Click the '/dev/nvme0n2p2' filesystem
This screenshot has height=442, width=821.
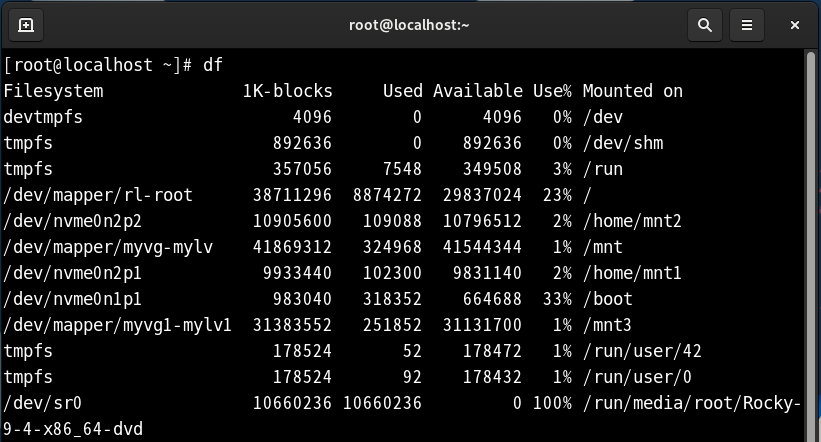pos(73,221)
